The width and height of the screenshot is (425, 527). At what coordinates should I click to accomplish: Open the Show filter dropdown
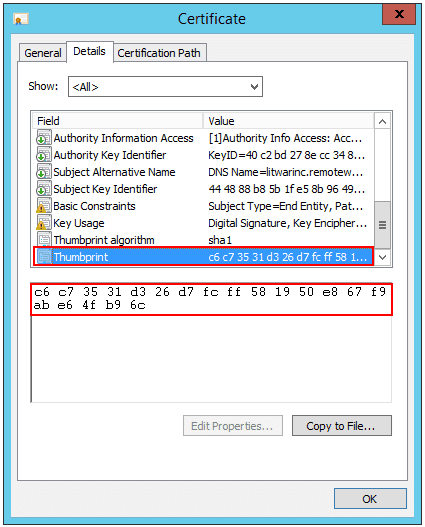(x=165, y=87)
